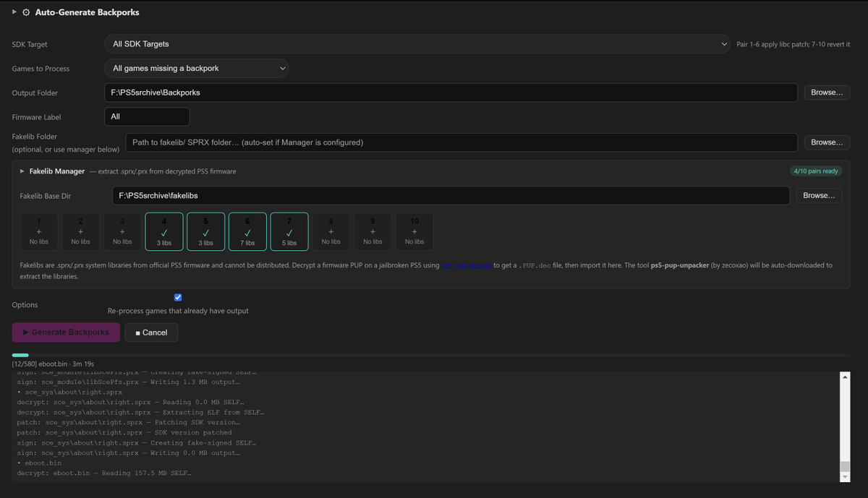Uncheck Re-process games that already have output

[178, 297]
